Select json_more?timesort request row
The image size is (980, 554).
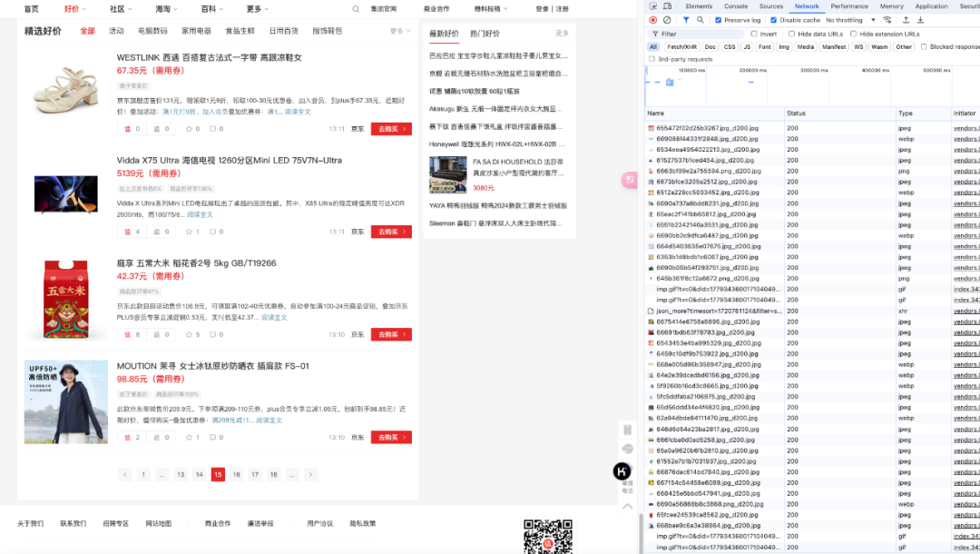click(812, 311)
